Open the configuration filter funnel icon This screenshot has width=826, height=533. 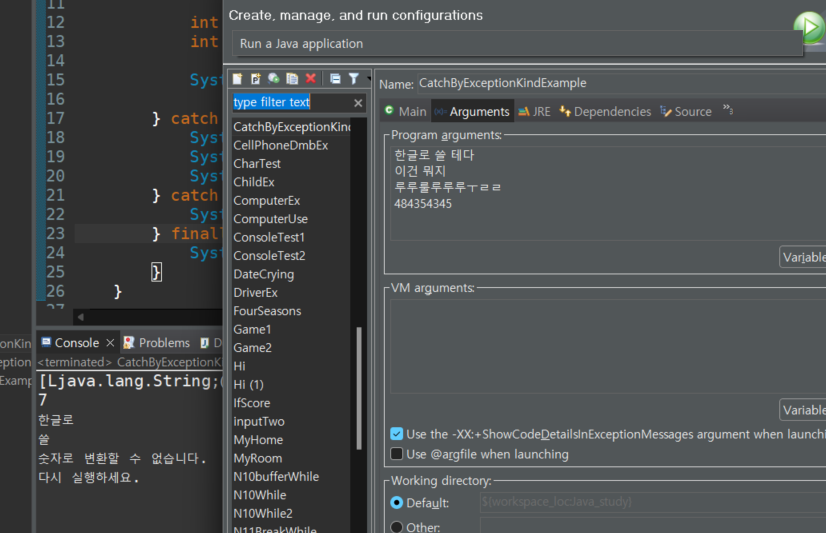pos(353,79)
